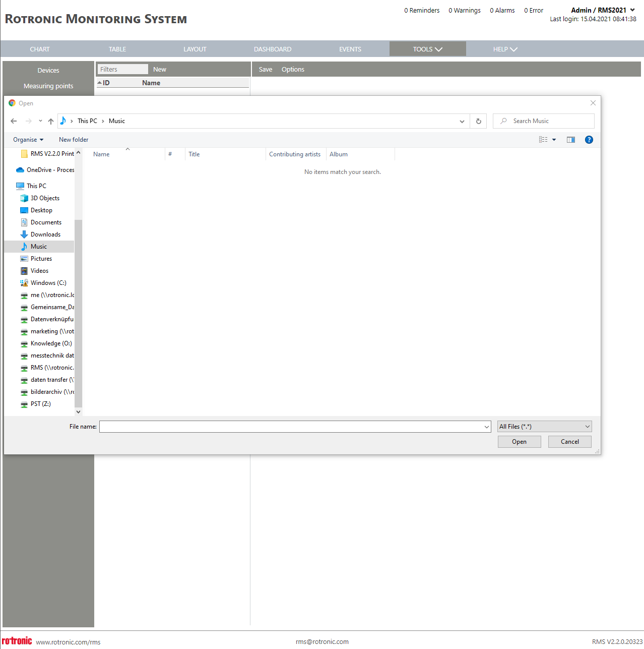644x649 pixels.
Task: Open 3D Objects folder
Action: 40,198
